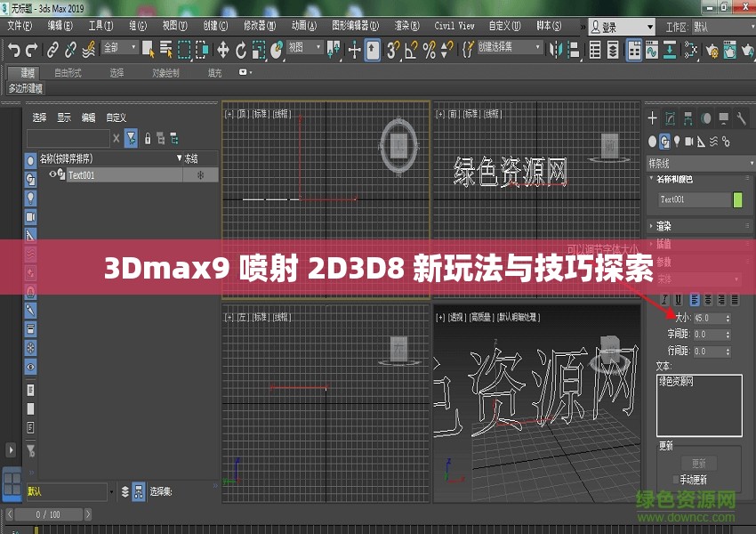Viewport: 756px width, 534px height.
Task: Activate the Select and Rotate tool
Action: (241, 50)
